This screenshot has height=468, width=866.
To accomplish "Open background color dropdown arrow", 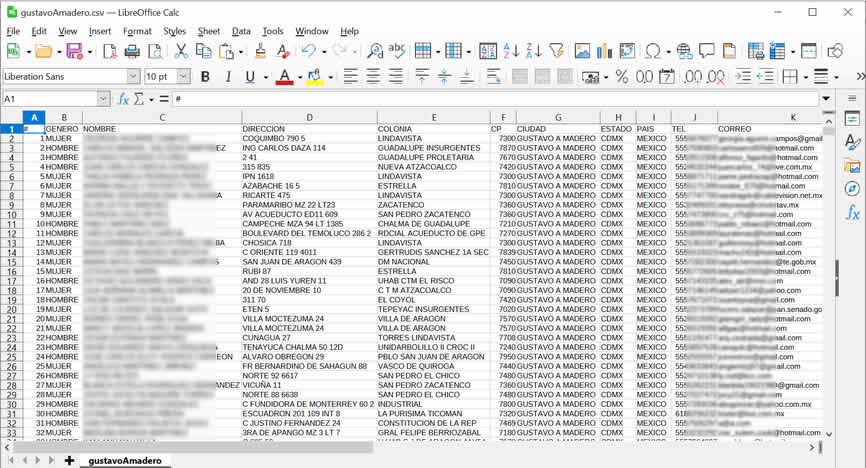I will click(x=331, y=77).
